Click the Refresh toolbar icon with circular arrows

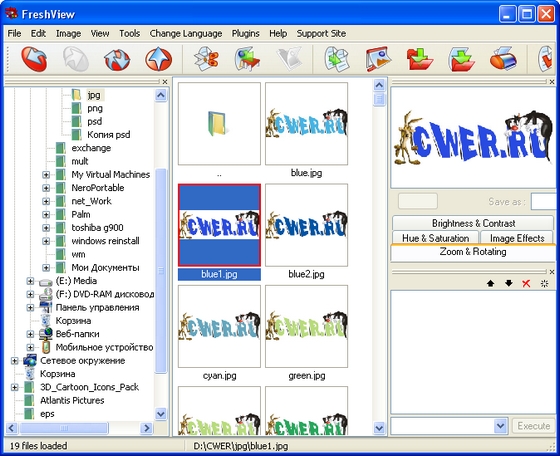coord(117,59)
